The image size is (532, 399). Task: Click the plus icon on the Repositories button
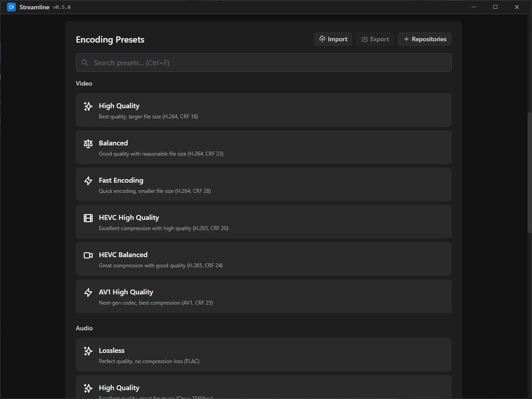pyautogui.click(x=406, y=39)
